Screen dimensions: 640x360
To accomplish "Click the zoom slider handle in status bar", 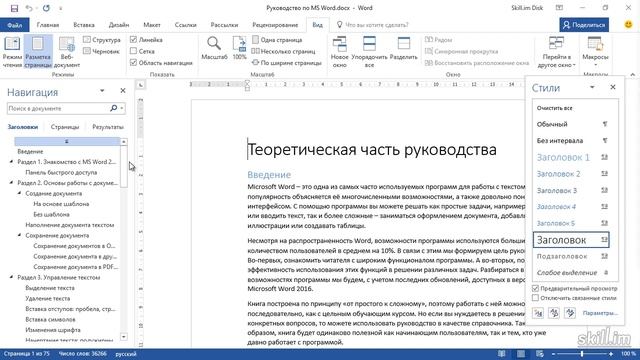I will (x=582, y=354).
